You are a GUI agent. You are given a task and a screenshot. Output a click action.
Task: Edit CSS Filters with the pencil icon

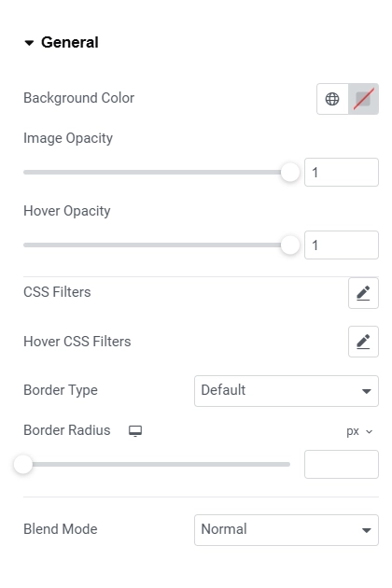click(x=363, y=293)
